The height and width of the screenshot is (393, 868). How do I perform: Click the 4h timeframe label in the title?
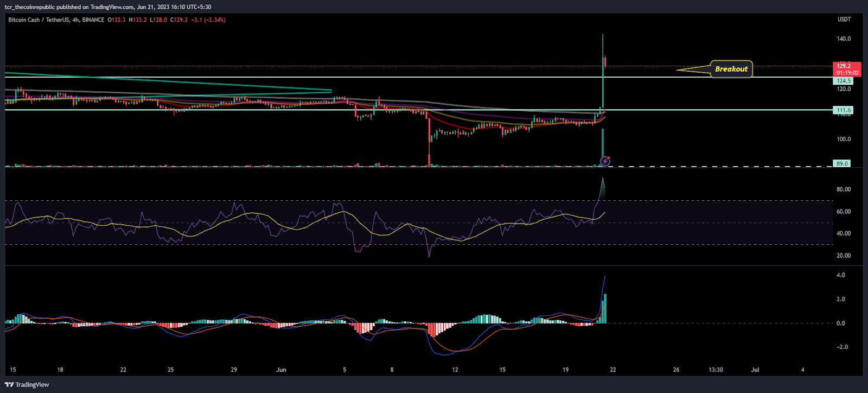pos(75,20)
